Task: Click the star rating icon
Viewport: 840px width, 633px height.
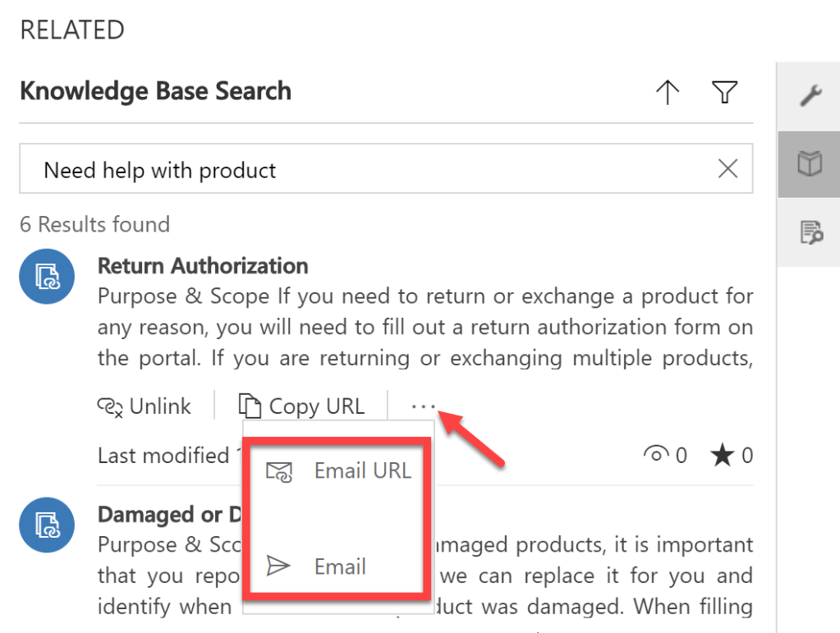Action: pyautogui.click(x=722, y=455)
